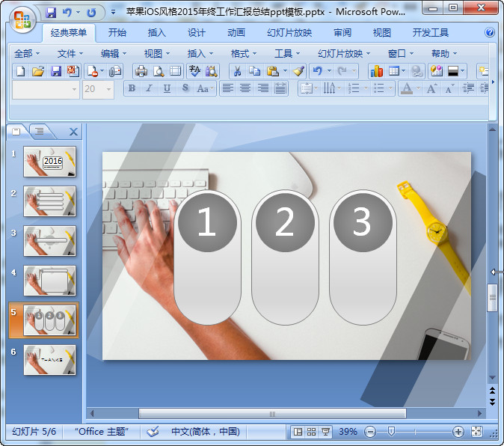This screenshot has height=446, width=504.
Task: Click zoom in plus button
Action: [x=458, y=432]
